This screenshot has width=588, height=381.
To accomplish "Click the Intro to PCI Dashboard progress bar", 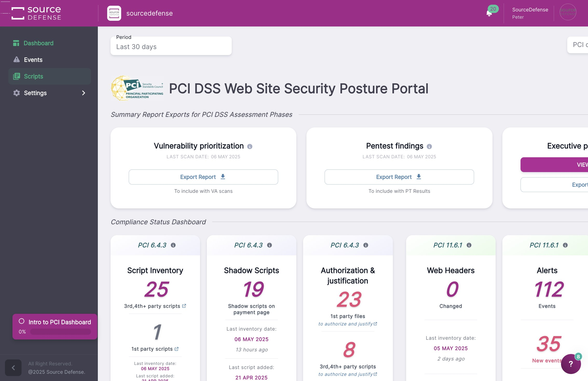I will (x=60, y=332).
